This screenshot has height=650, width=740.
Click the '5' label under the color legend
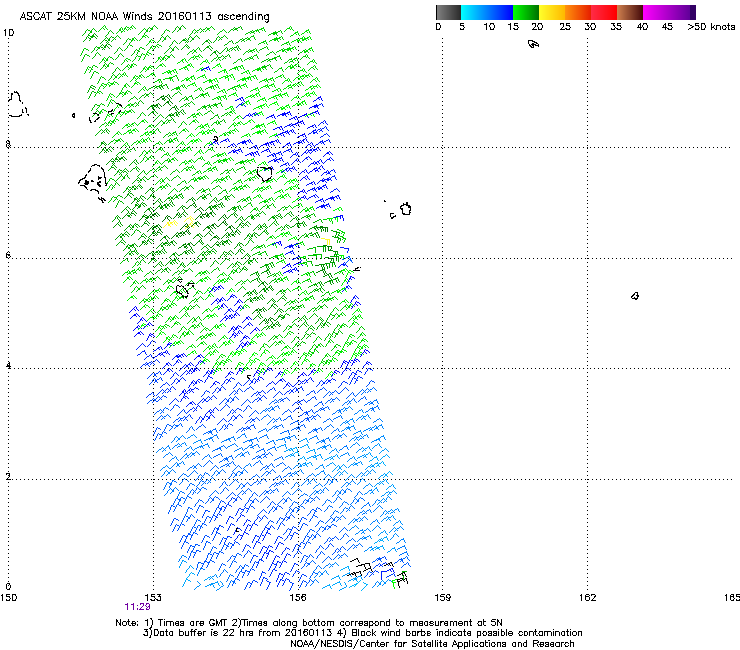click(462, 27)
